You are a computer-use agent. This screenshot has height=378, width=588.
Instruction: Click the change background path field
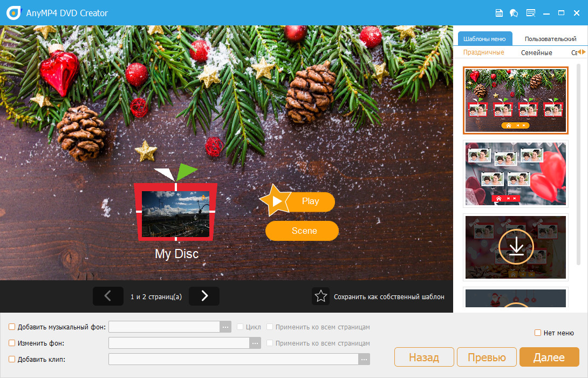pyautogui.click(x=179, y=343)
